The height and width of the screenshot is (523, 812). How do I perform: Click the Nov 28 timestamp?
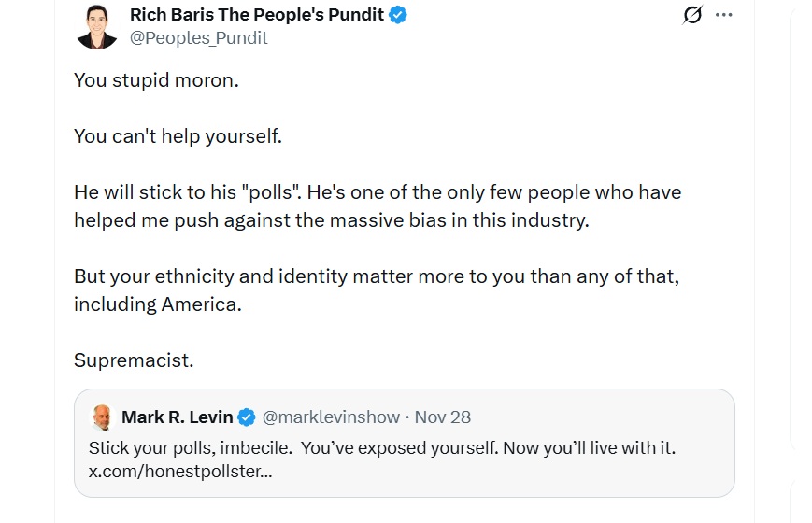point(443,417)
